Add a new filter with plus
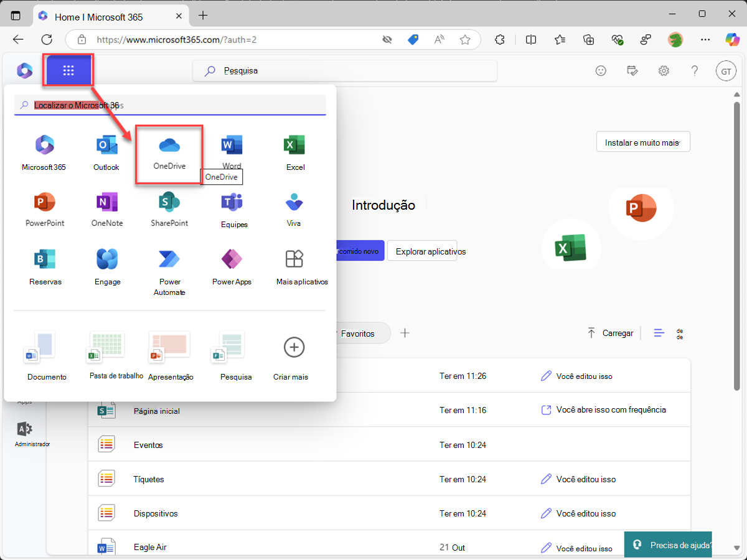 [x=405, y=333]
